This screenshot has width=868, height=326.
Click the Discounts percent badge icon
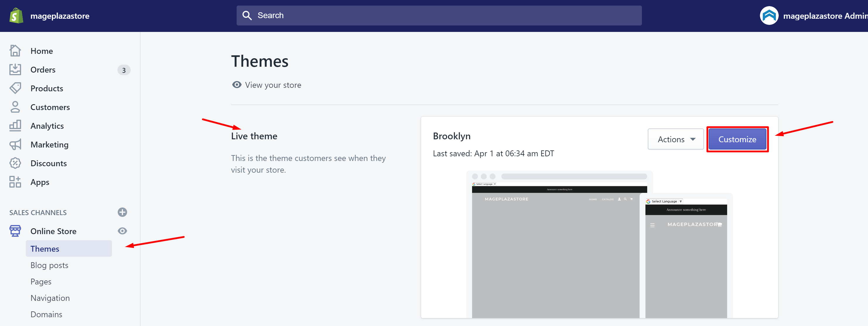[15, 163]
